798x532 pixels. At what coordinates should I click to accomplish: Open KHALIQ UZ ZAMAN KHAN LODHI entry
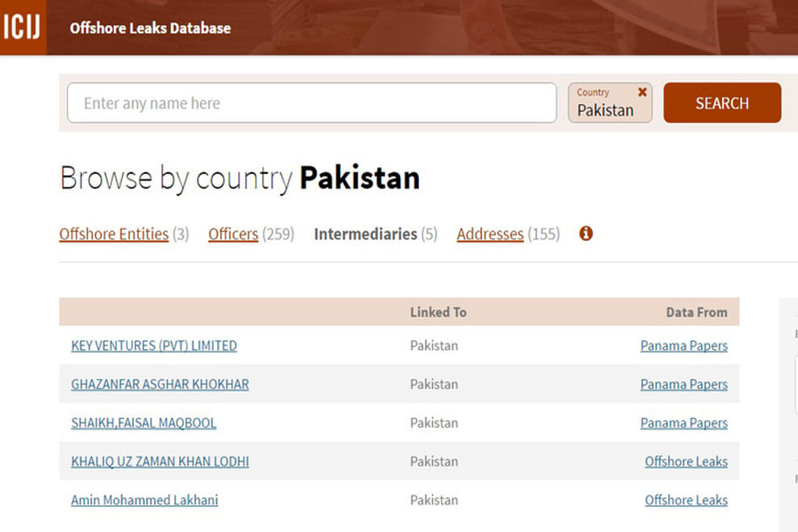(160, 462)
